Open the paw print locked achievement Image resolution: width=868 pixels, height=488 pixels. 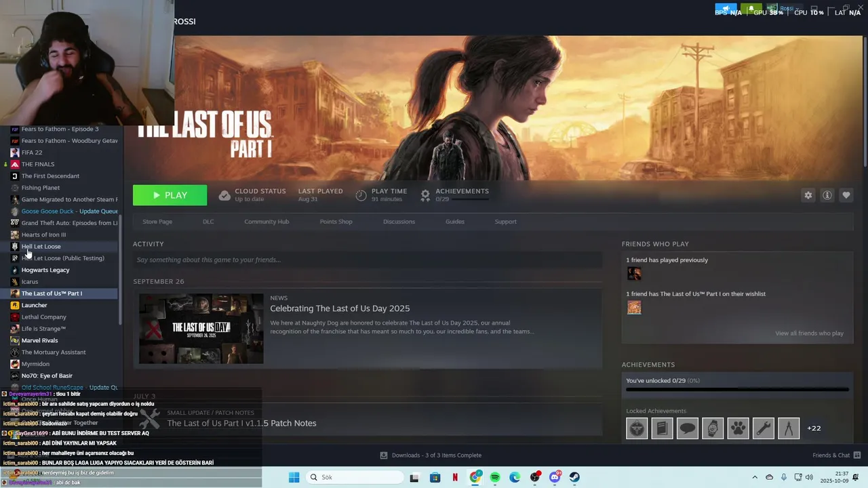pos(738,428)
